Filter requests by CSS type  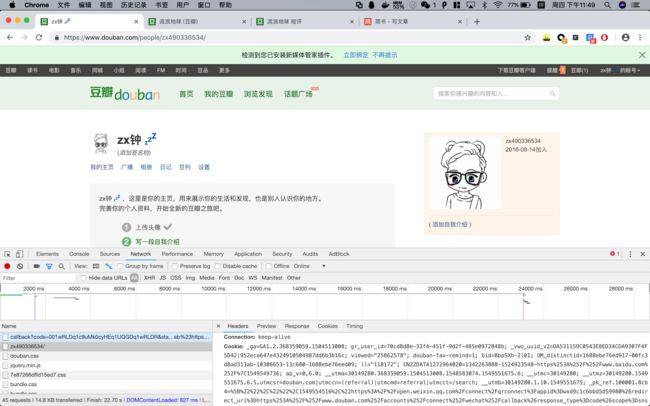(x=176, y=278)
